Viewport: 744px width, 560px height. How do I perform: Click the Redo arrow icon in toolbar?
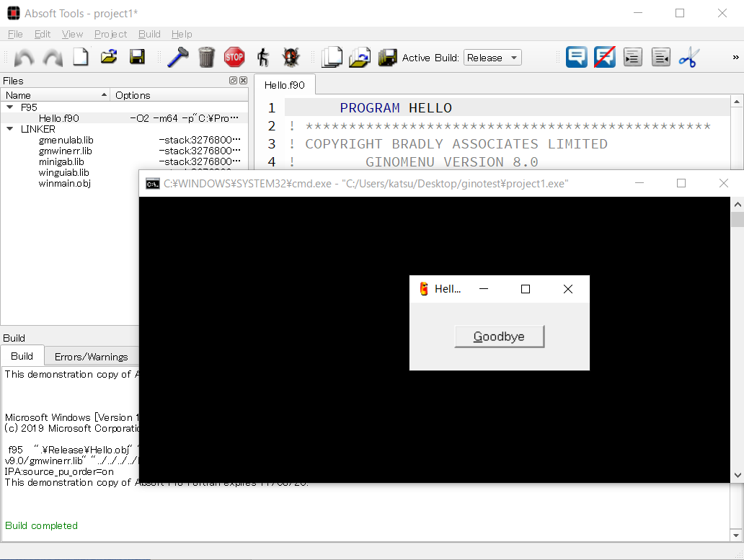[x=53, y=58]
